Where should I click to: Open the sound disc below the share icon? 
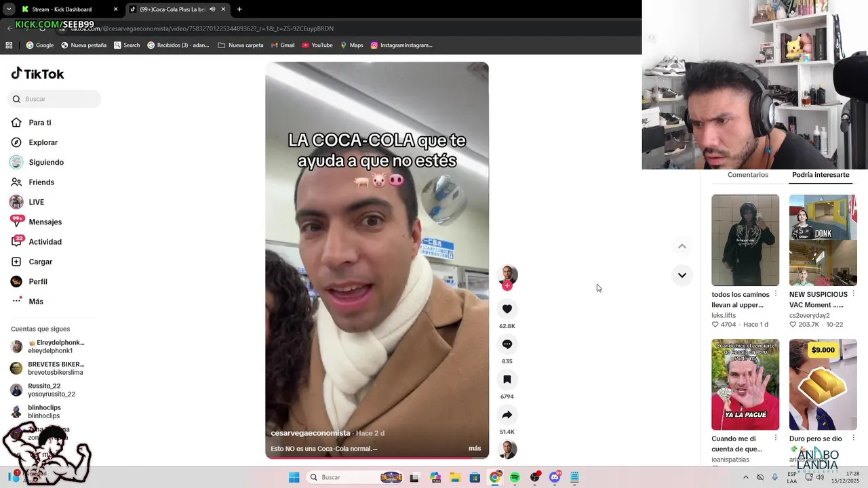[507, 449]
